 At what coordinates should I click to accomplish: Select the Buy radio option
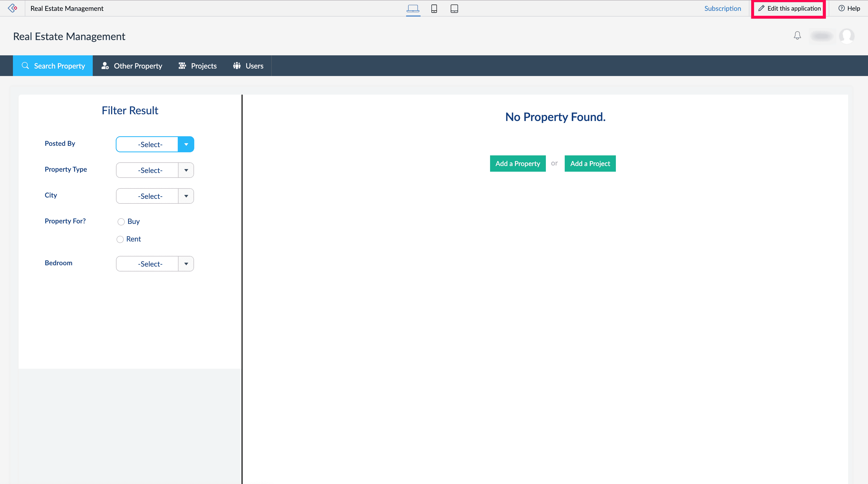click(x=121, y=222)
